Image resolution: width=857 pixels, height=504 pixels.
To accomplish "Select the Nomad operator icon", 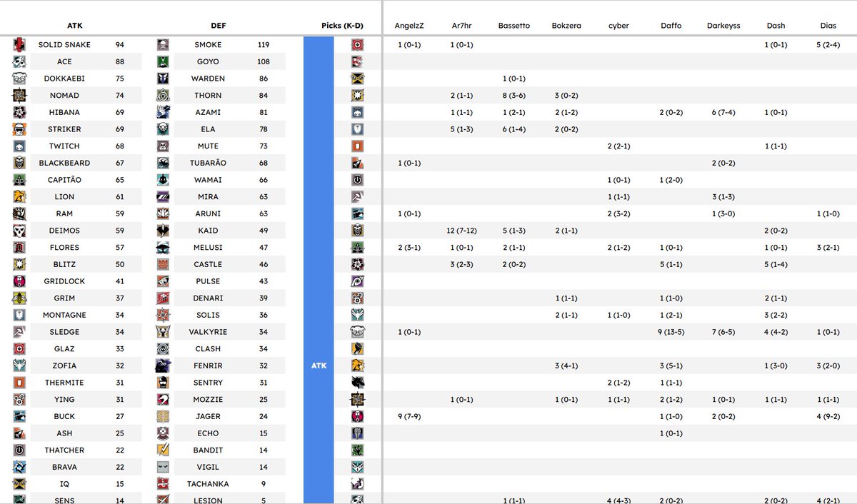I will point(20,95).
